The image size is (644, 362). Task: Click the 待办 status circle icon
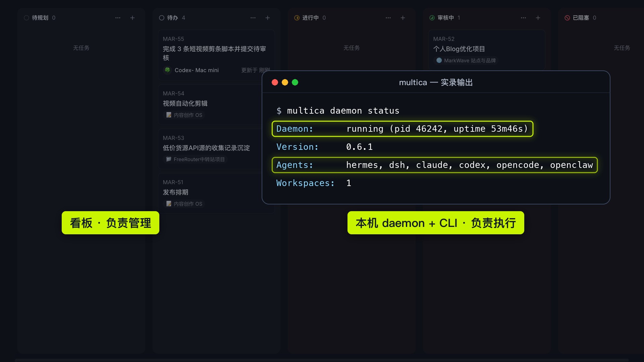(162, 18)
